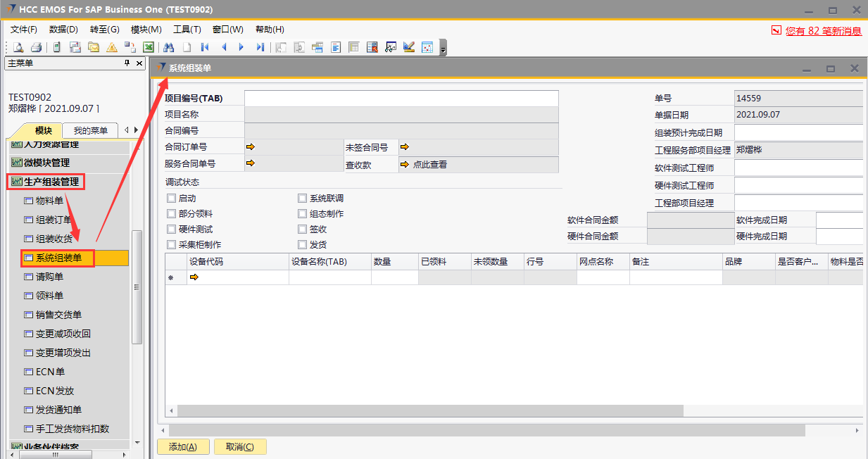Image resolution: width=868 pixels, height=459 pixels.
Task: Go to next record arrow icon
Action: pyautogui.click(x=241, y=47)
